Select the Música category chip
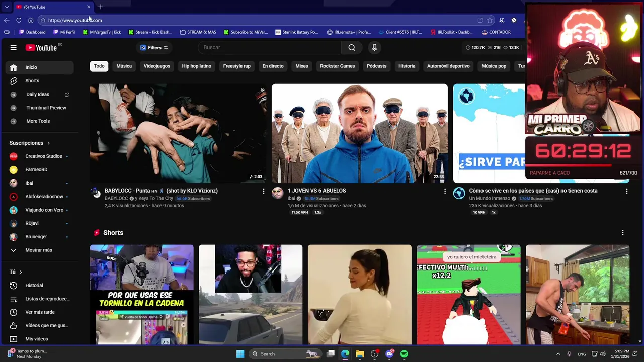Viewport: 644px width, 362px height. [124, 66]
